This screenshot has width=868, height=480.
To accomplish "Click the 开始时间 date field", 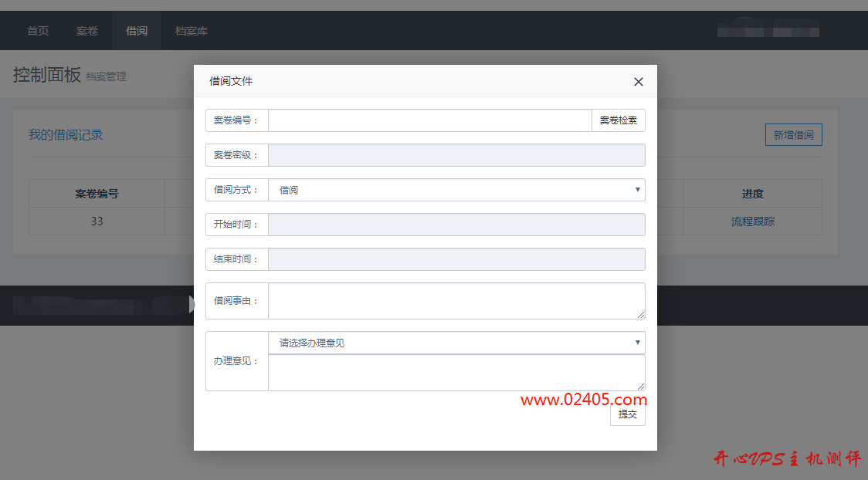I will coord(456,224).
